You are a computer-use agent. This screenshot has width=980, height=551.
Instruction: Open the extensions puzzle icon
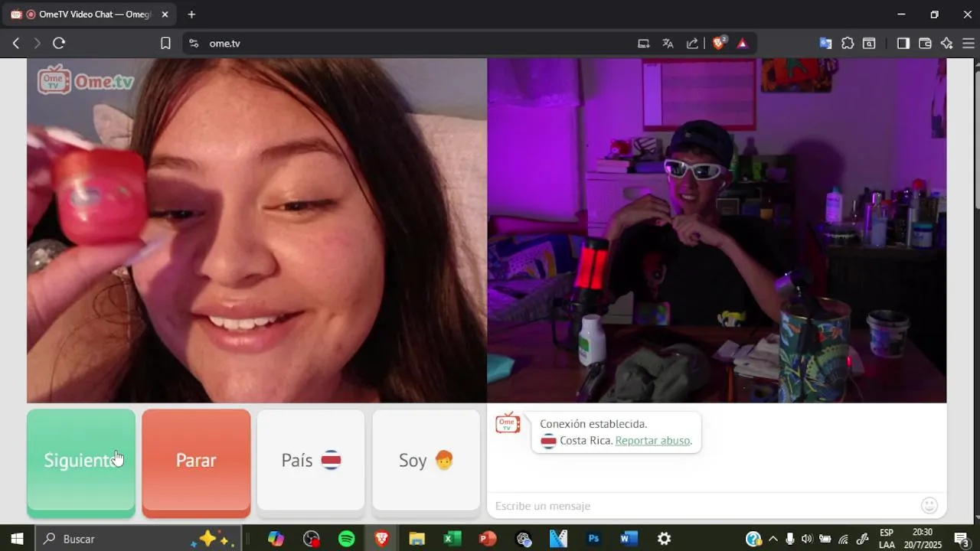pyautogui.click(x=848, y=44)
